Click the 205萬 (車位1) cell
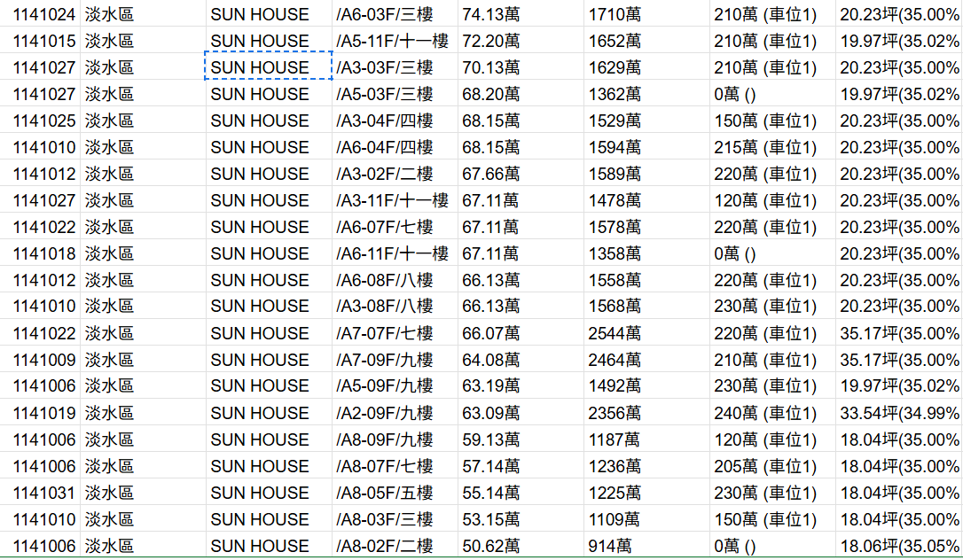This screenshot has height=560, width=963. [x=772, y=465]
